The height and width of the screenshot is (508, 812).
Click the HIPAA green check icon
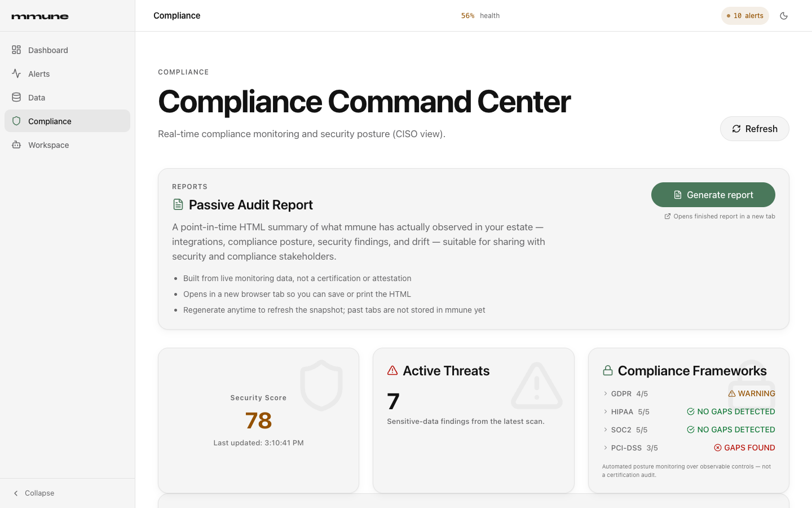(x=691, y=411)
